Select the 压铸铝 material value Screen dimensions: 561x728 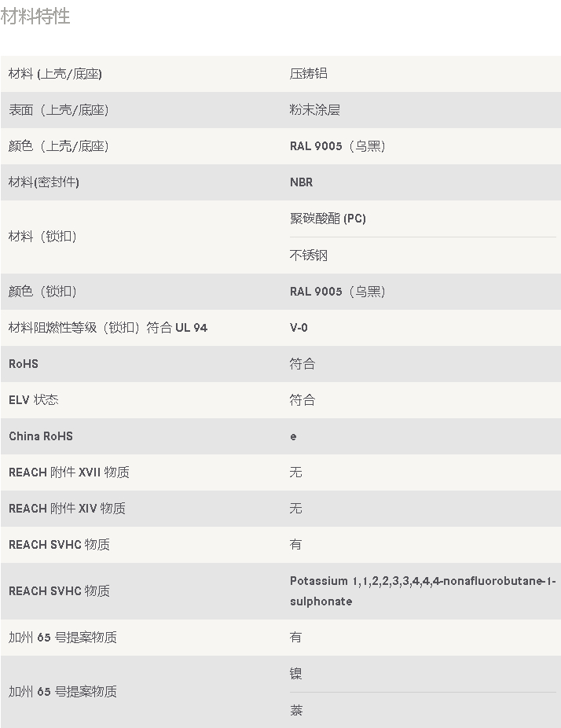(x=309, y=74)
